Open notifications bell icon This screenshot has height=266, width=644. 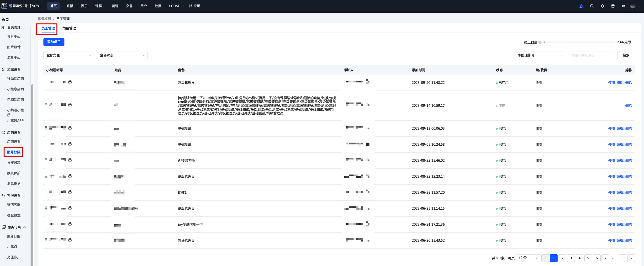[602, 6]
